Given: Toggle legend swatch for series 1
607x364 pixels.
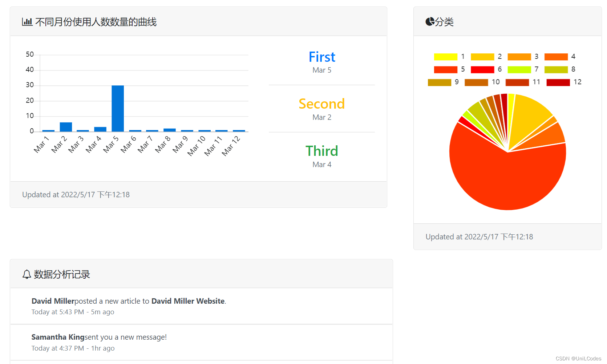Looking at the screenshot, I should [x=446, y=57].
